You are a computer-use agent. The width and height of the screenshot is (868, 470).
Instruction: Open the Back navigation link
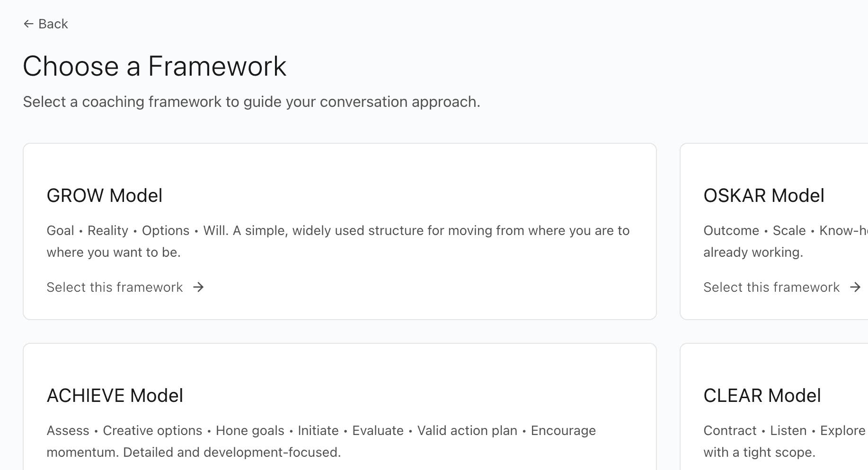pyautogui.click(x=45, y=23)
